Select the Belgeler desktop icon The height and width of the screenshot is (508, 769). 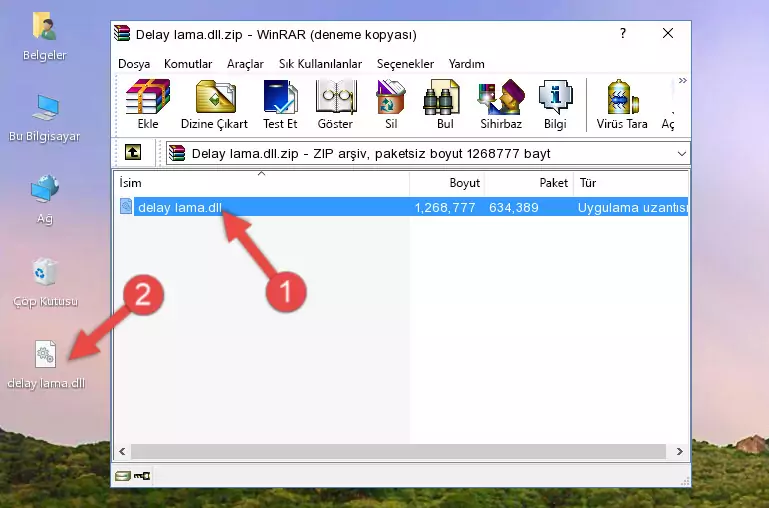click(45, 37)
